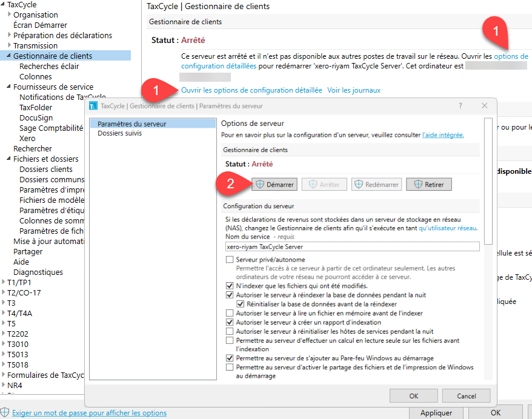Select Dossiers suivis in dialog list
The width and height of the screenshot is (532, 419).
(x=119, y=133)
